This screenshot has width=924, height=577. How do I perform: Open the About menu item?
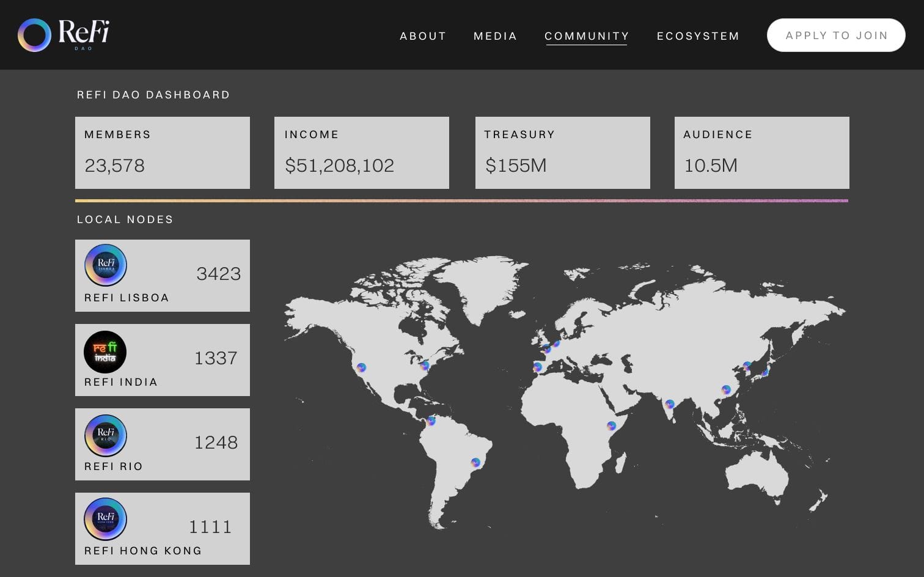[x=423, y=36]
